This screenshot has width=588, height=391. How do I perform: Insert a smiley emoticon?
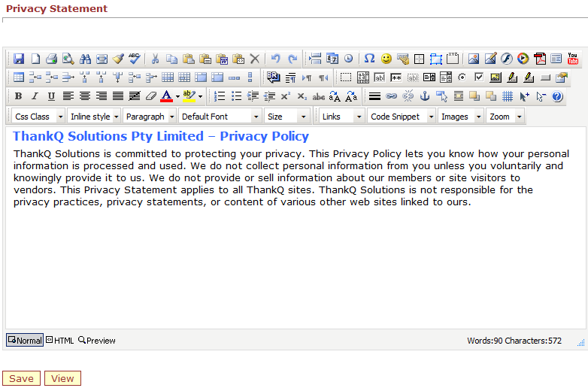click(x=386, y=59)
